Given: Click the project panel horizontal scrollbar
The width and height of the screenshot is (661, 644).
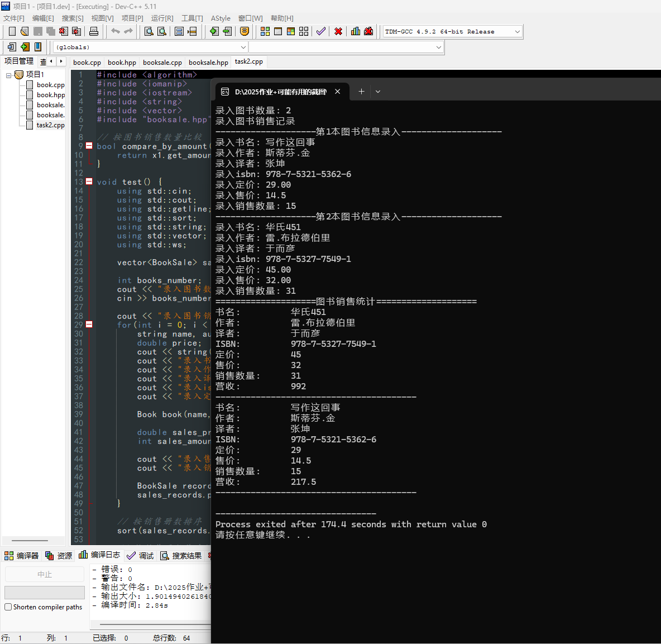Looking at the screenshot, I should point(30,540).
